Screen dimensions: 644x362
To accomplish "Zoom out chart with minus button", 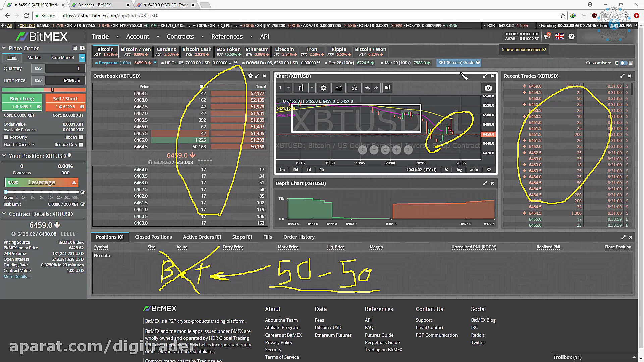I will click(374, 150).
